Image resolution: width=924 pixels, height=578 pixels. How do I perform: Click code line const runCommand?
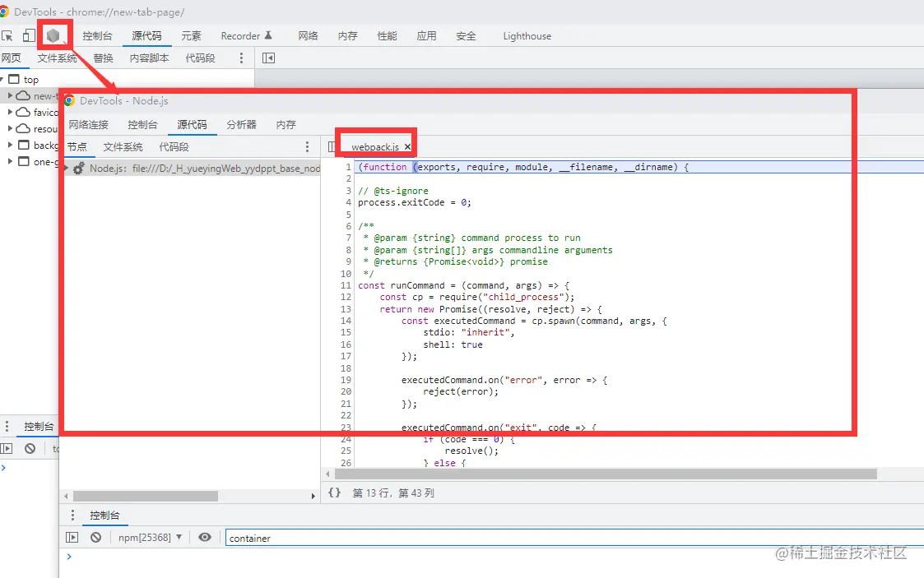[464, 285]
